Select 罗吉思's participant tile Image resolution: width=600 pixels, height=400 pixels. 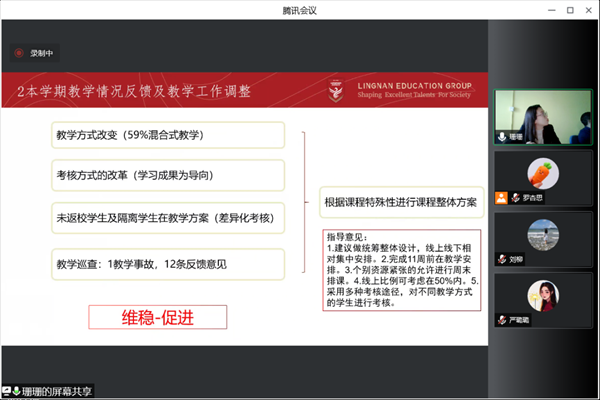pyautogui.click(x=543, y=179)
